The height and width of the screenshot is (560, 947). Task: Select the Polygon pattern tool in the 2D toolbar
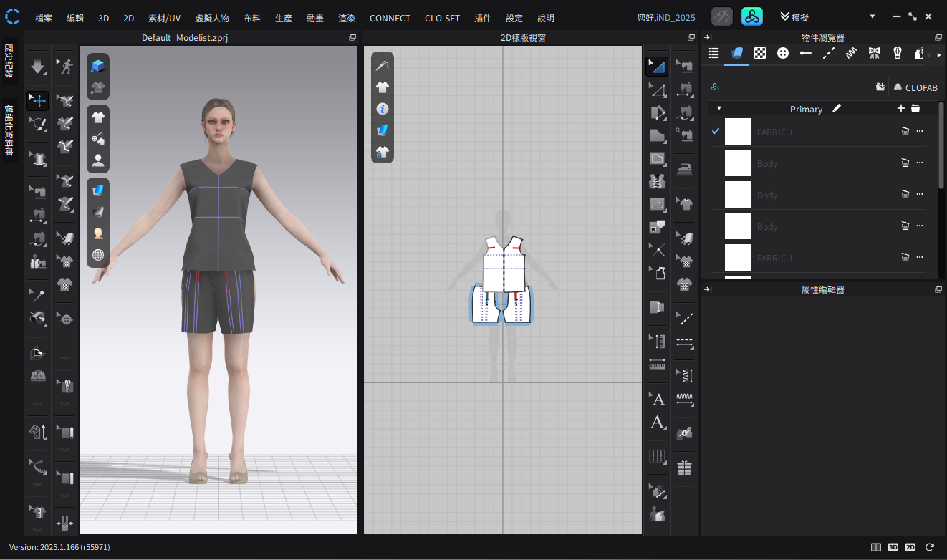tap(657, 135)
